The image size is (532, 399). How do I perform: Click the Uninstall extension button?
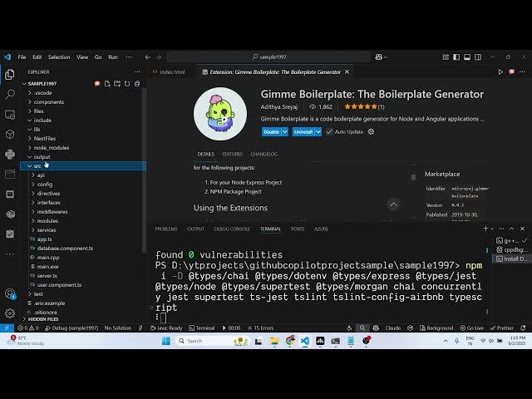pos(303,131)
